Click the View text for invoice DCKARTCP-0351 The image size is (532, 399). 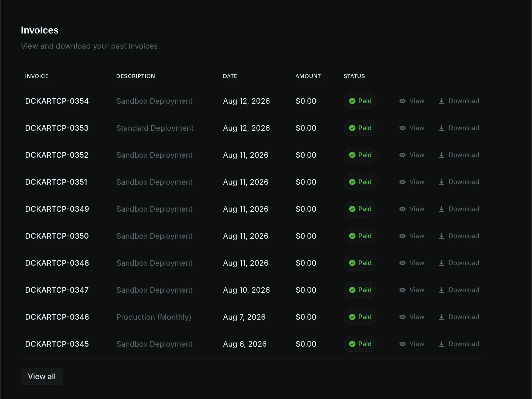point(417,182)
